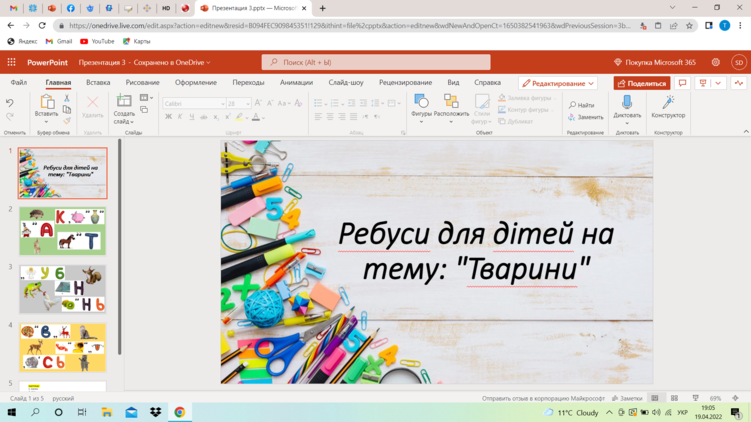This screenshot has width=751, height=422.
Task: Click Покупка Microsoft 365 link
Action: tap(655, 62)
